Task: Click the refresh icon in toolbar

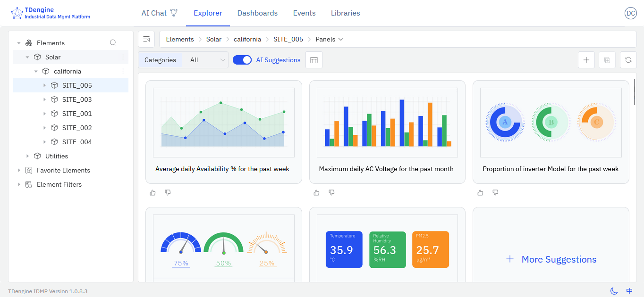Action: coord(628,60)
